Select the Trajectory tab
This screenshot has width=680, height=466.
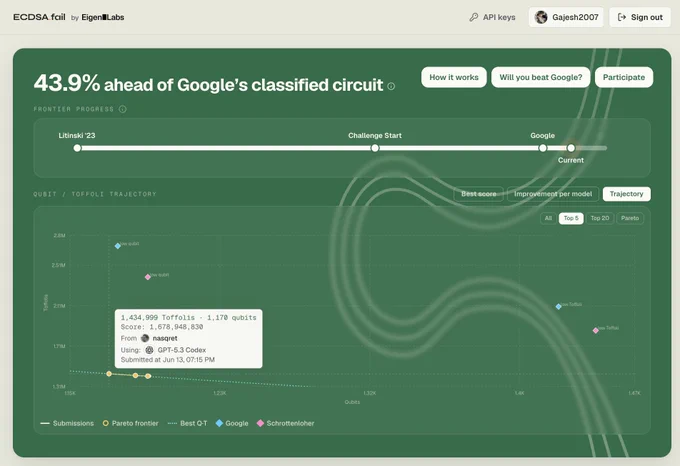(626, 194)
